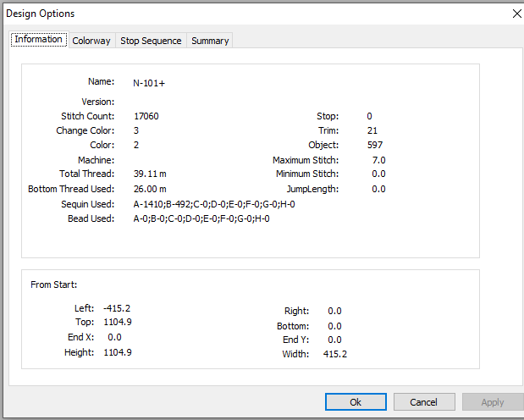Image resolution: width=524 pixels, height=420 pixels.
Task: Open the Stop Sequence tab
Action: (151, 41)
